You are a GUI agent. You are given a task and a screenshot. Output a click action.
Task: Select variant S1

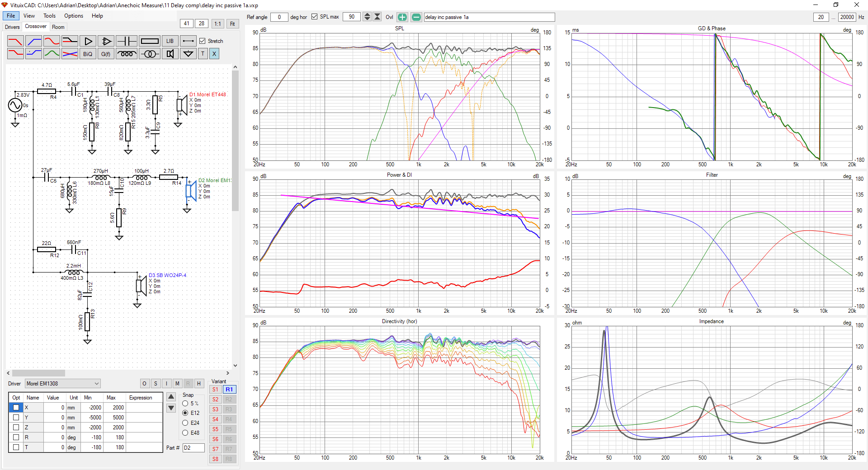[x=216, y=390]
